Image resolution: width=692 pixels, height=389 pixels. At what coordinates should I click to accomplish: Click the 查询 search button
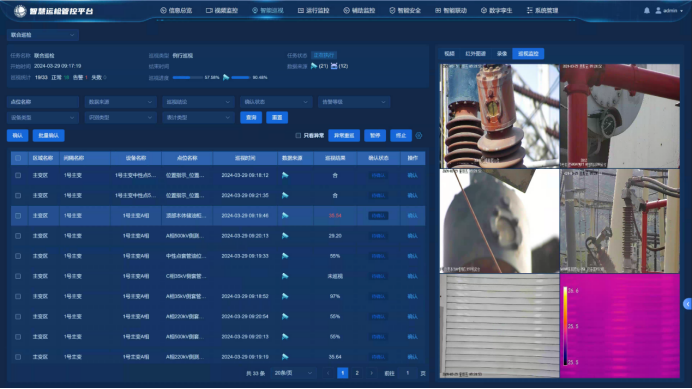(x=251, y=117)
